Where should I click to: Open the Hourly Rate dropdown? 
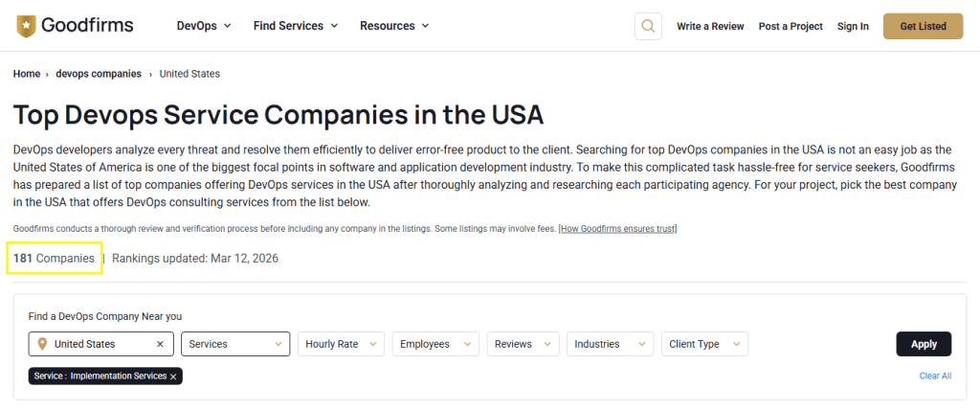click(x=340, y=344)
